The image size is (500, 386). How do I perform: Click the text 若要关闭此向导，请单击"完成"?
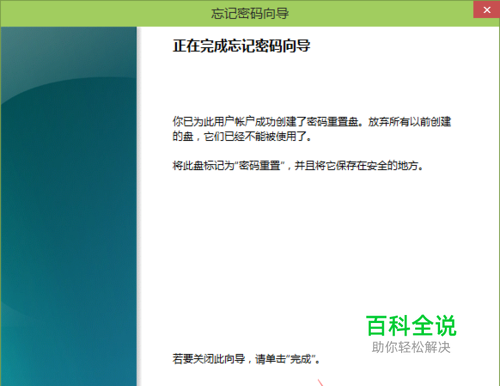click(246, 359)
